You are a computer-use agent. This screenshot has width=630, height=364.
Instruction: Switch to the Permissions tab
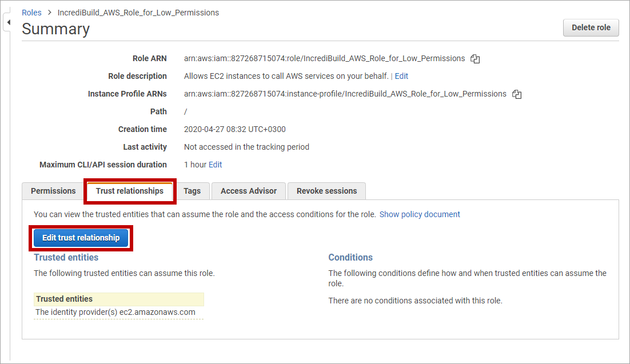click(x=53, y=191)
